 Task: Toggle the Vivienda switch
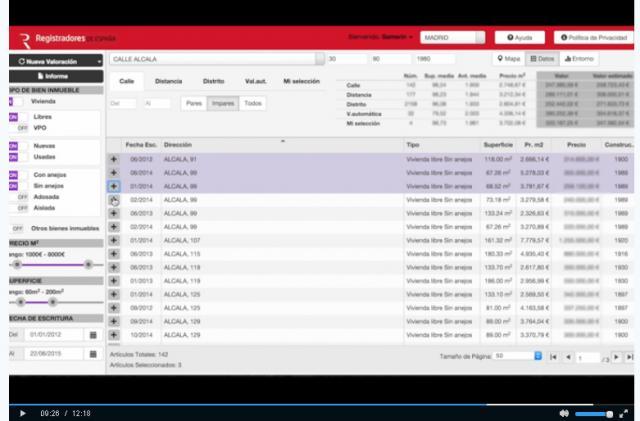click(x=16, y=101)
